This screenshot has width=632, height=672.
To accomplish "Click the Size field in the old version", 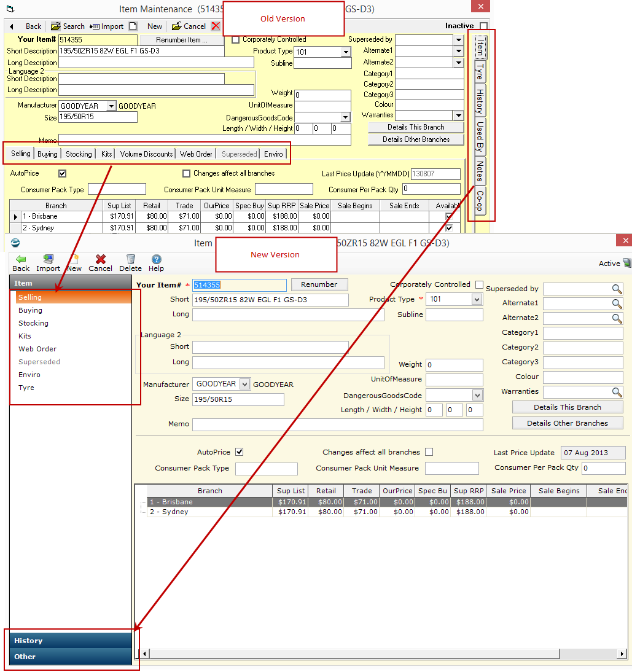I will [98, 117].
